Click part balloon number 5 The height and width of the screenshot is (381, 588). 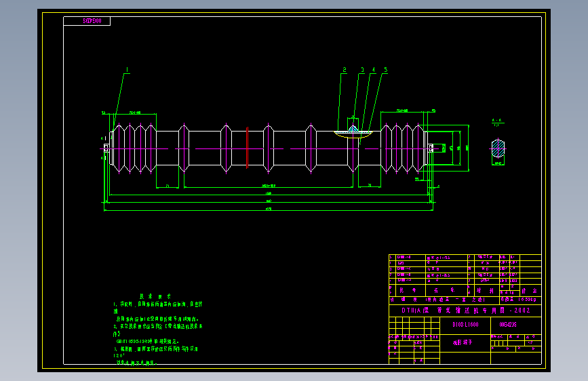tap(385, 70)
